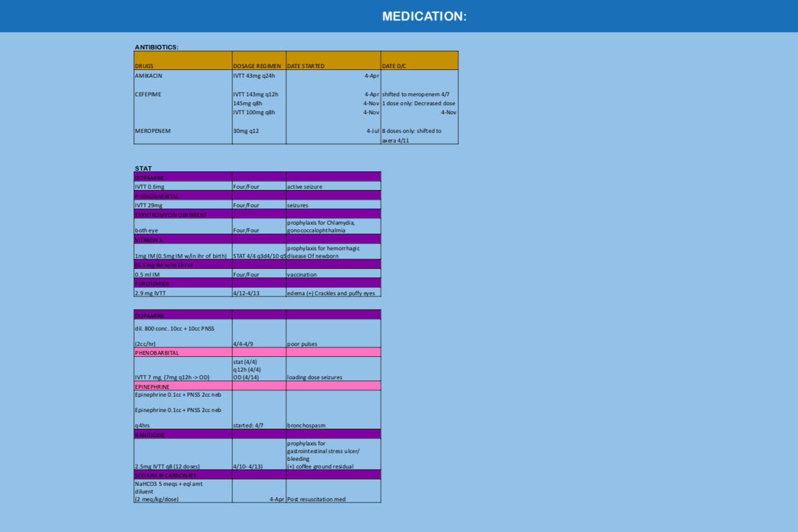Click the '(2 meq/kg/dose)' text
Screen dimensions: 798x532
[x=157, y=499]
